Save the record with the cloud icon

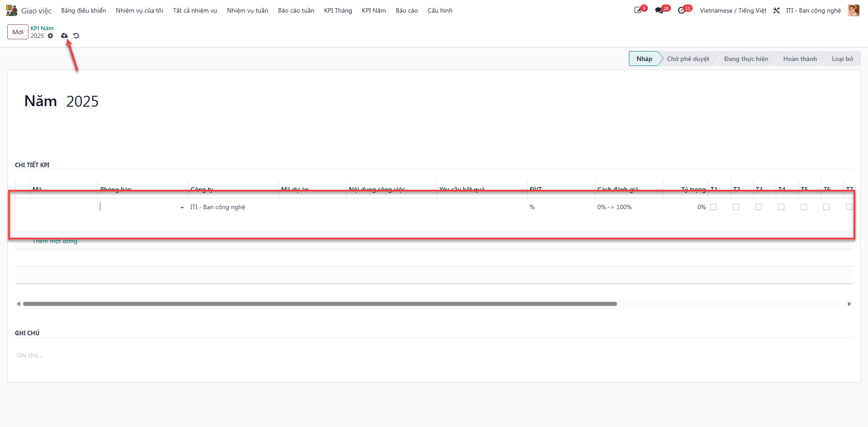pos(64,36)
